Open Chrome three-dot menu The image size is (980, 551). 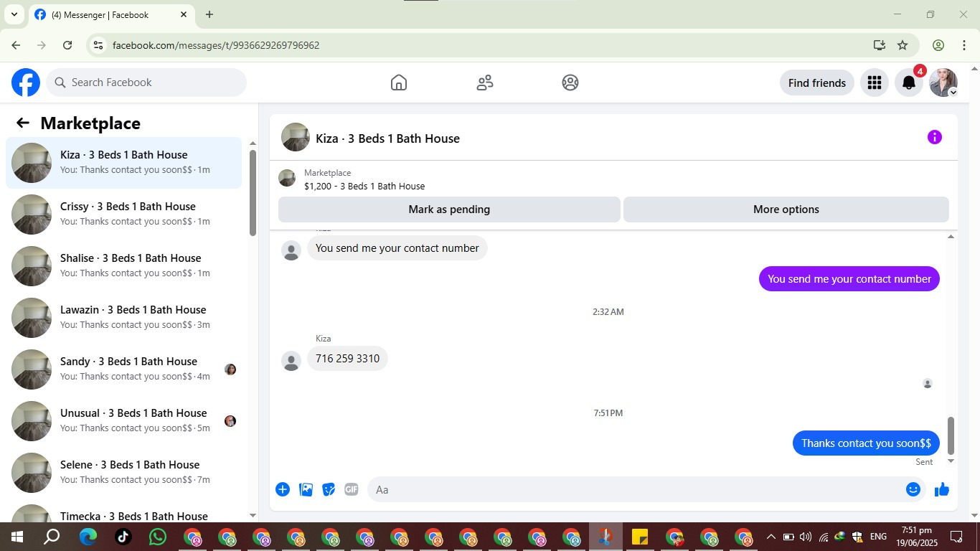coord(964,45)
